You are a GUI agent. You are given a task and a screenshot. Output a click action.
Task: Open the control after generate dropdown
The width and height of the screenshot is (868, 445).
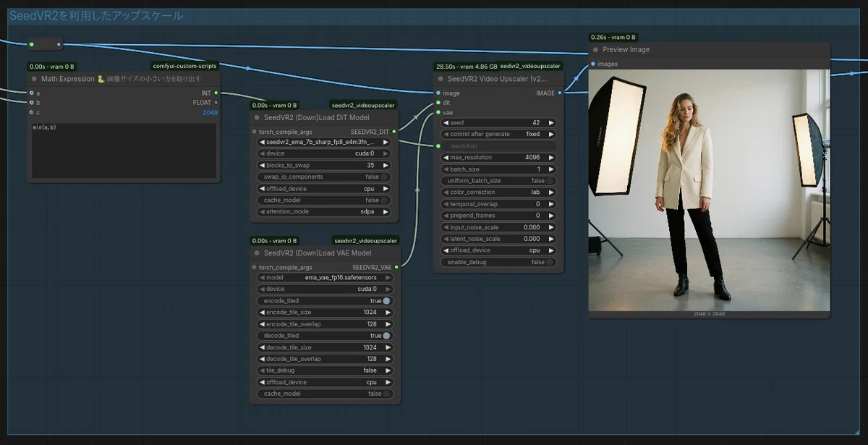point(498,135)
